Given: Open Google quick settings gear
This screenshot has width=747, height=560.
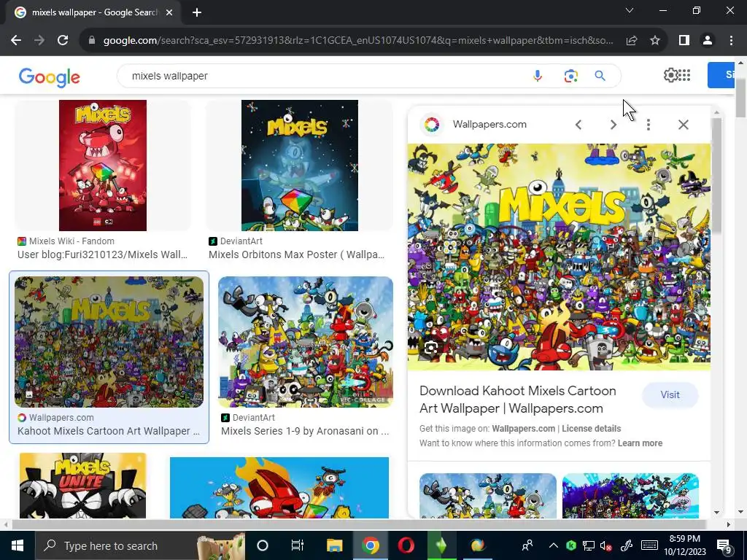Looking at the screenshot, I should click(x=670, y=75).
